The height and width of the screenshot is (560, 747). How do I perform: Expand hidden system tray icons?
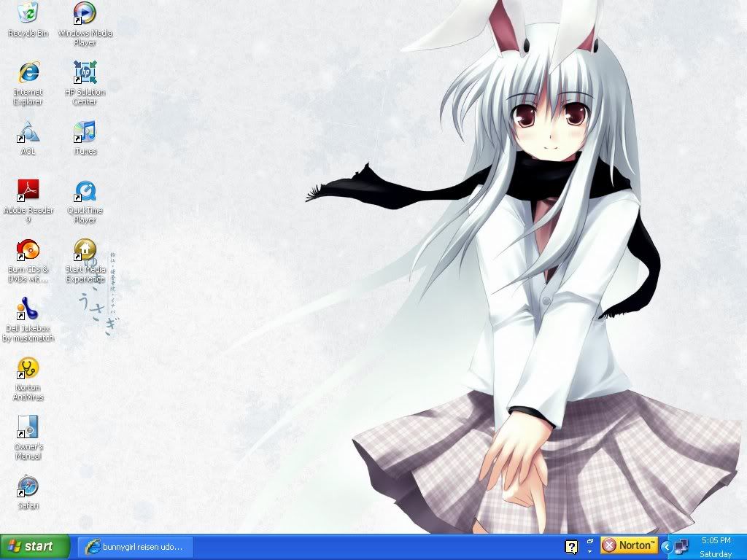666,546
